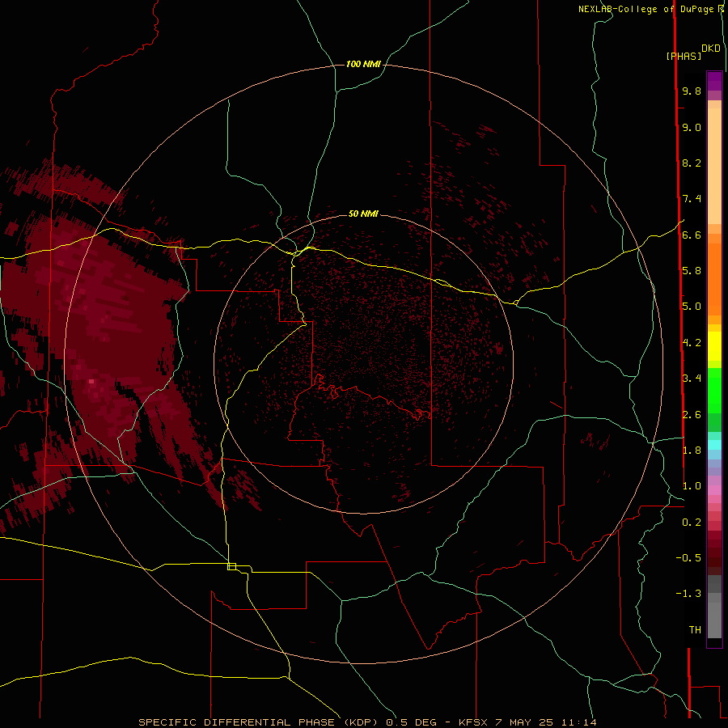Click the Specific Differential Phase KFSX caption
This screenshot has width=728, height=728.
[367, 722]
